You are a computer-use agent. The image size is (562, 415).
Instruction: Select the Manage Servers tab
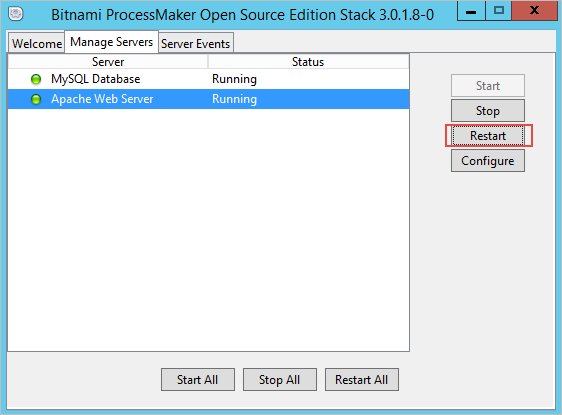coord(111,42)
